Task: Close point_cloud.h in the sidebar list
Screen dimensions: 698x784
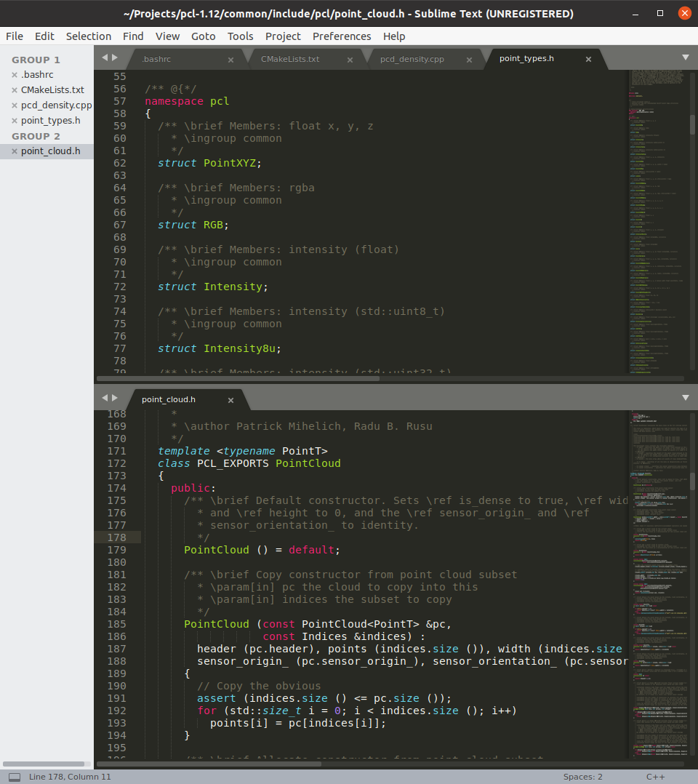Action: (15, 151)
